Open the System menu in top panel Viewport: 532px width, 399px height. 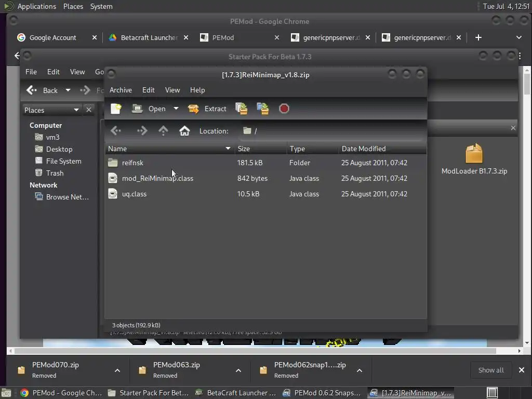point(101,6)
